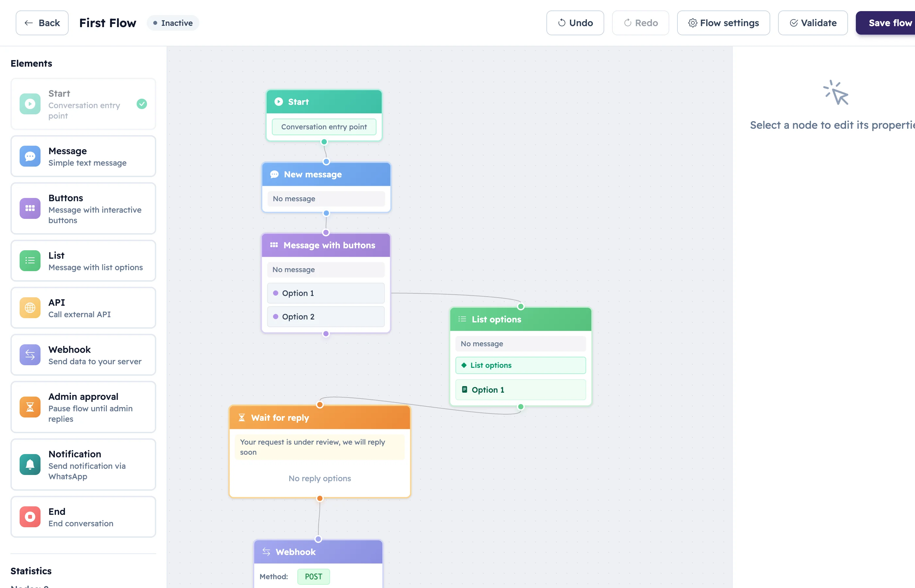The height and width of the screenshot is (588, 915).
Task: Select the Start node header on canvas
Action: 324,102
